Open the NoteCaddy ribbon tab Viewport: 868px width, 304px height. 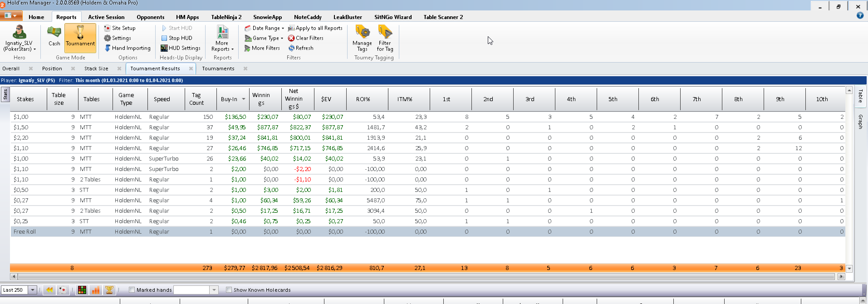pos(308,17)
